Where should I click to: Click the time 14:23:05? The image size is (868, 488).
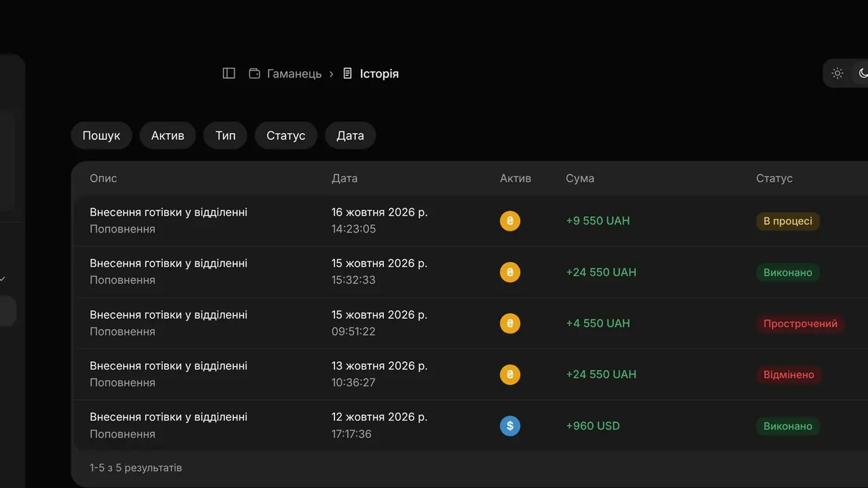[353, 229]
